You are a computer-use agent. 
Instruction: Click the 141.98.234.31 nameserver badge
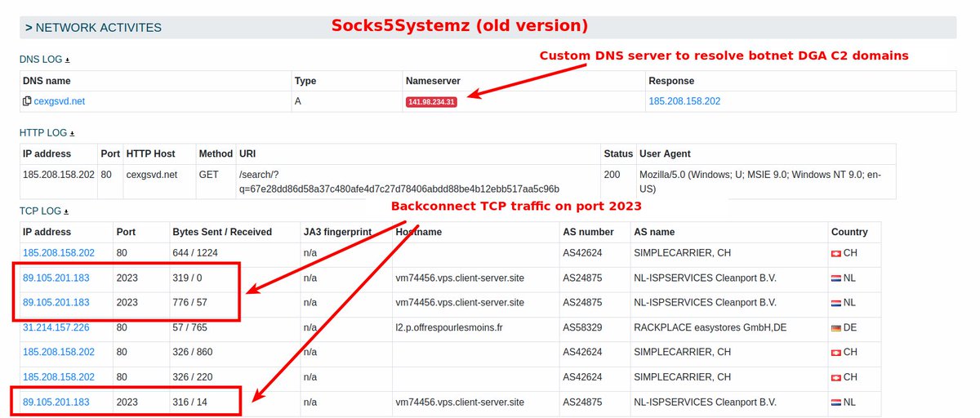click(x=431, y=102)
